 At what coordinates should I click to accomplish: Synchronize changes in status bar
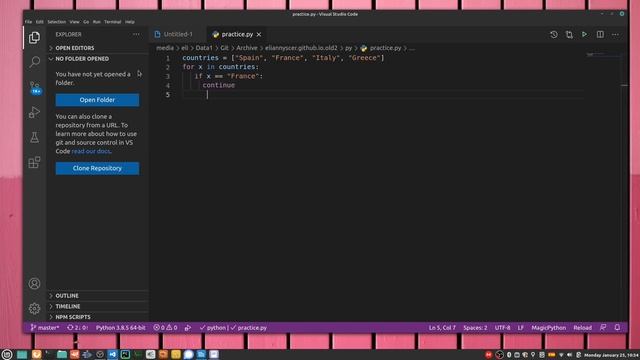pyautogui.click(x=78, y=327)
